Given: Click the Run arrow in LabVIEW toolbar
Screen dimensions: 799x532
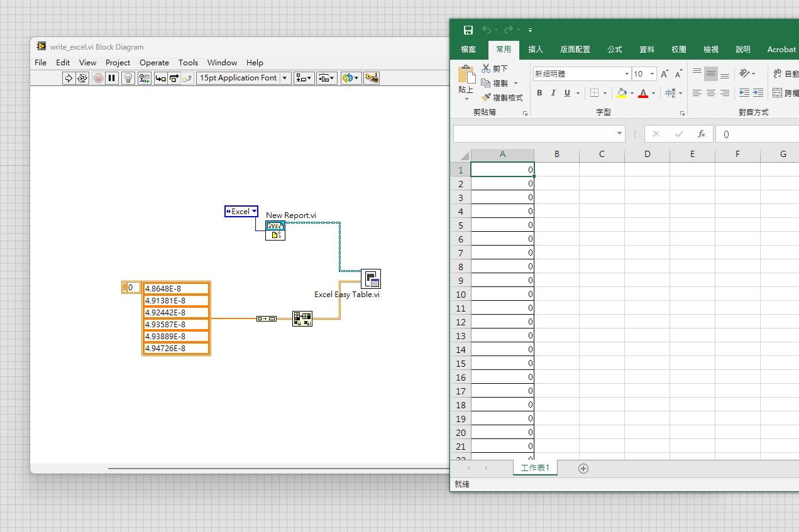Looking at the screenshot, I should point(69,78).
